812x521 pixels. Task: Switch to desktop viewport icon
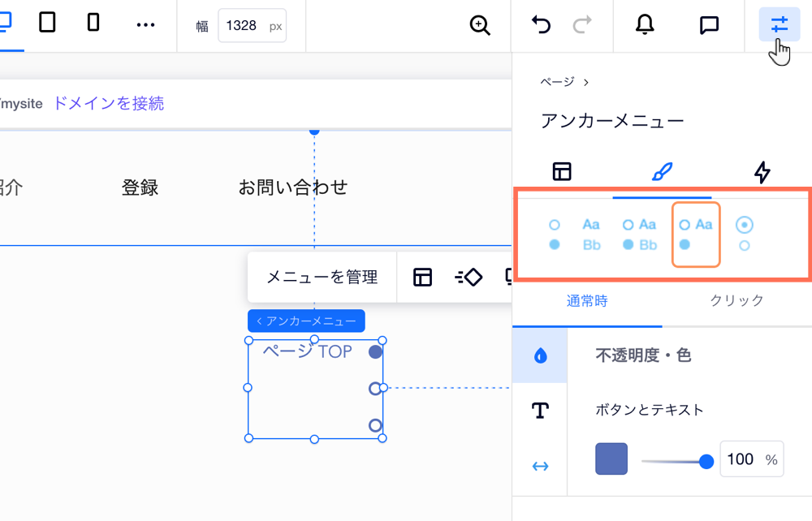[x=5, y=22]
